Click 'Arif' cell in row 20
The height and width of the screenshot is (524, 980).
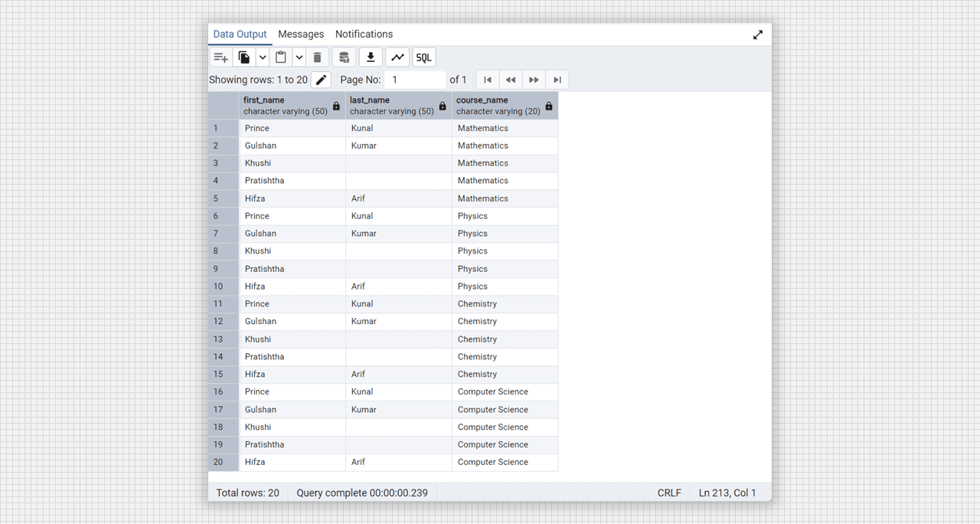pos(398,462)
